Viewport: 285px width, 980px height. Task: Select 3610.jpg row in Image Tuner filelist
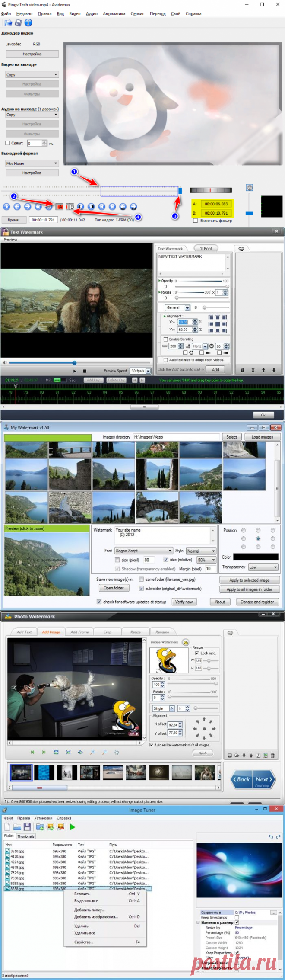click(x=78, y=851)
